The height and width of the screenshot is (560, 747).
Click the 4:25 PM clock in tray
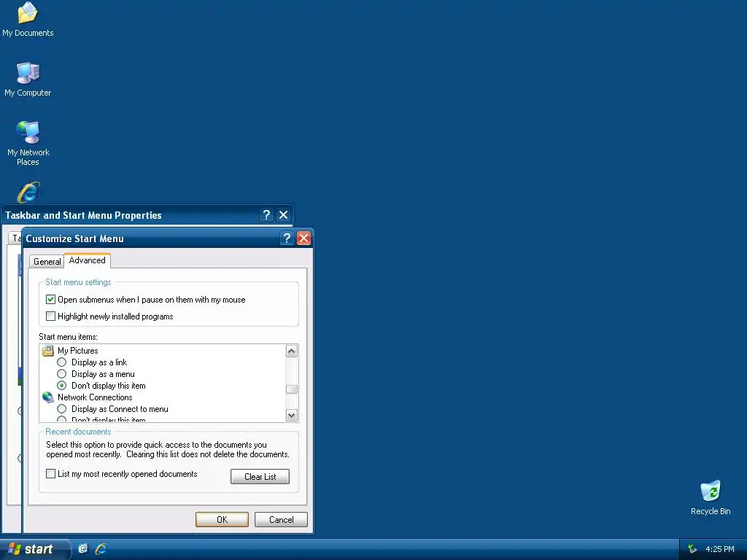point(720,549)
